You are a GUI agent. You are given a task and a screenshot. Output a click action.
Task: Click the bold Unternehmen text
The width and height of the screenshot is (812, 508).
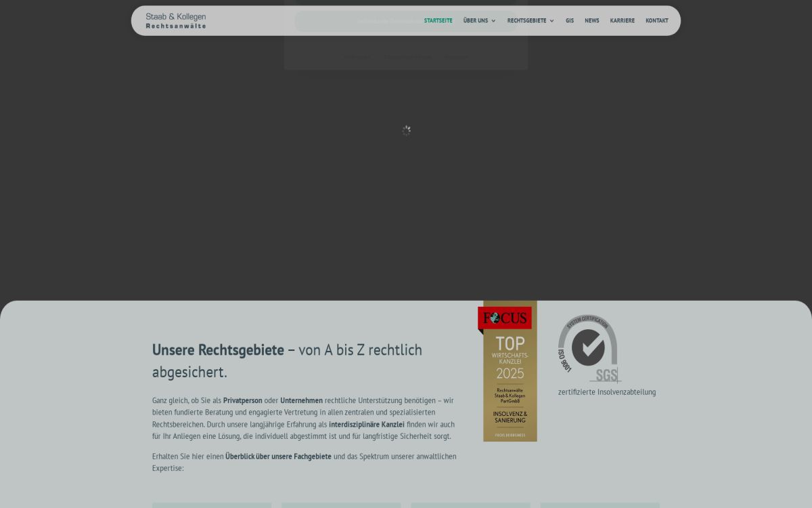(x=301, y=400)
